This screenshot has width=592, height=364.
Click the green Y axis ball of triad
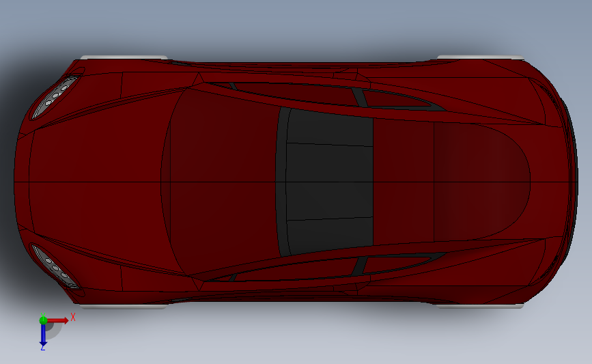(43, 320)
